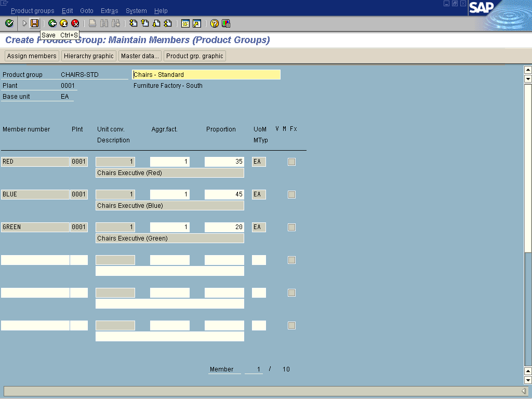This screenshot has height=399, width=532.
Task: Generate shortcut icon in toolbar
Action: (x=197, y=23)
